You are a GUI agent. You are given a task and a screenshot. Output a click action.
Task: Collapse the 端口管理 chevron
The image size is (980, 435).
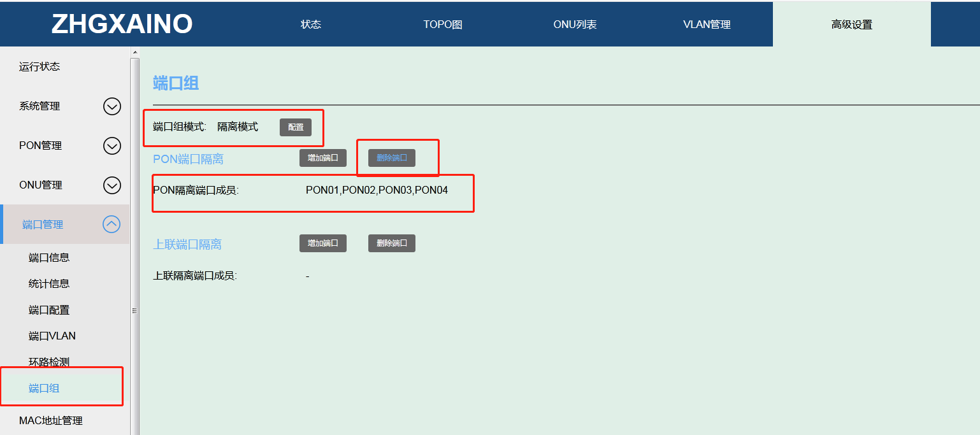[112, 224]
